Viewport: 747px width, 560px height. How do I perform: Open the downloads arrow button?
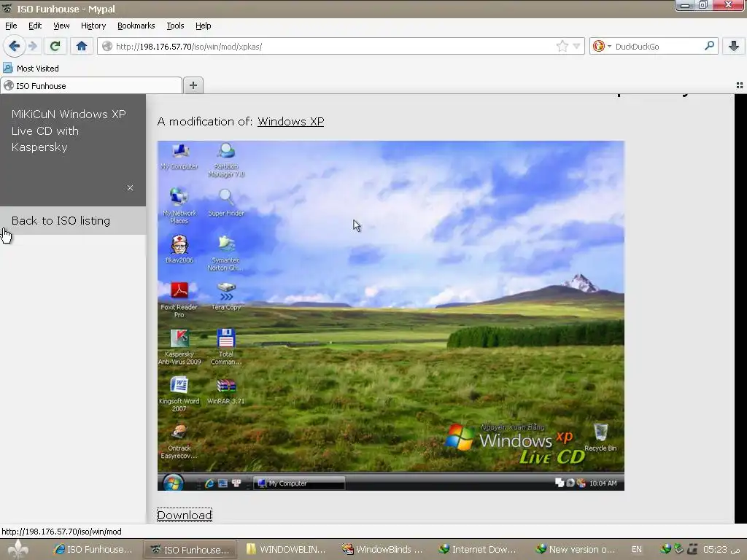(734, 46)
